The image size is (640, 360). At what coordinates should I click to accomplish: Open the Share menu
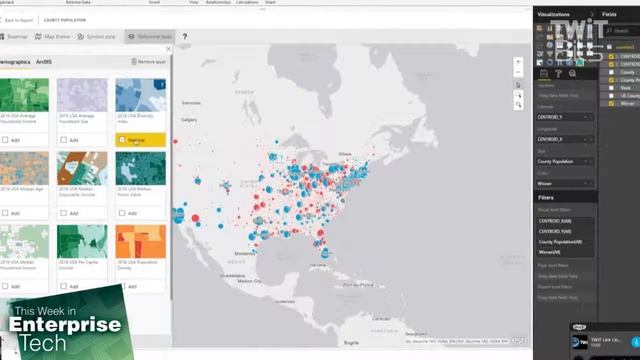[270, 2]
